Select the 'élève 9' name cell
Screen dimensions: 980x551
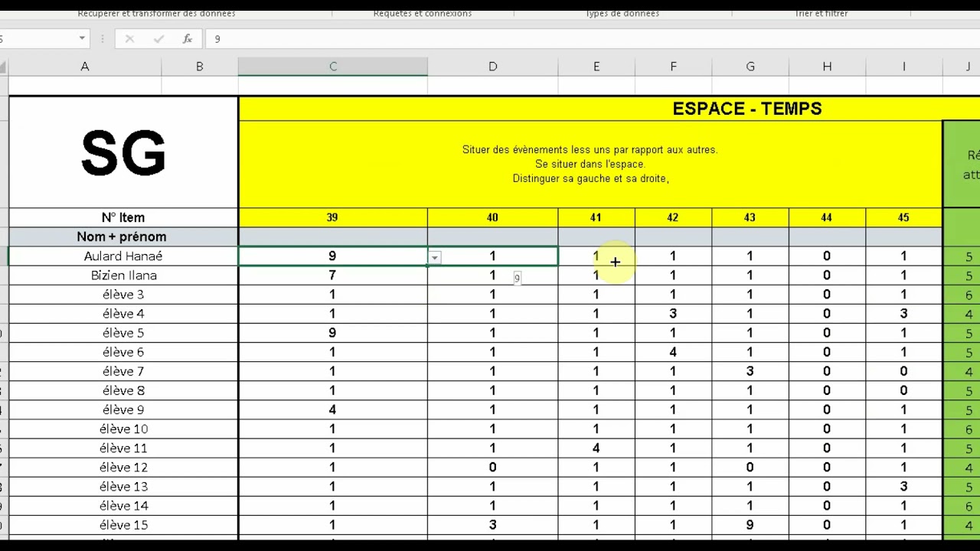click(x=123, y=409)
